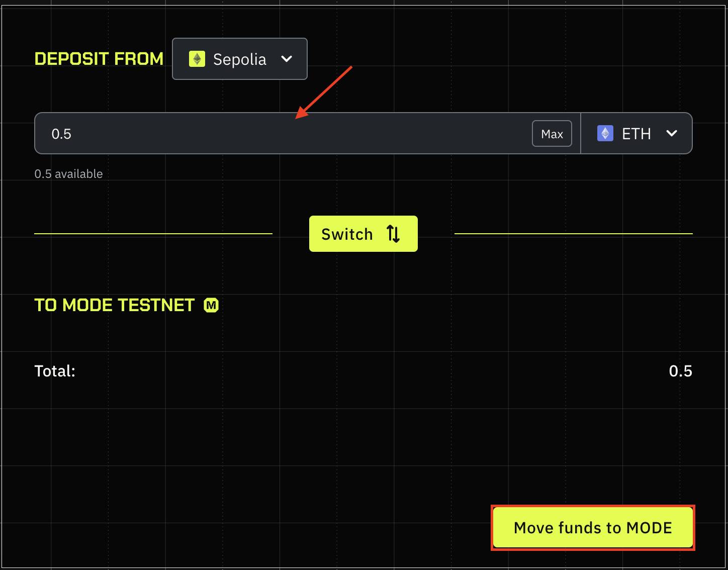
Task: Click the Mode 'M' logo icon
Action: [211, 305]
